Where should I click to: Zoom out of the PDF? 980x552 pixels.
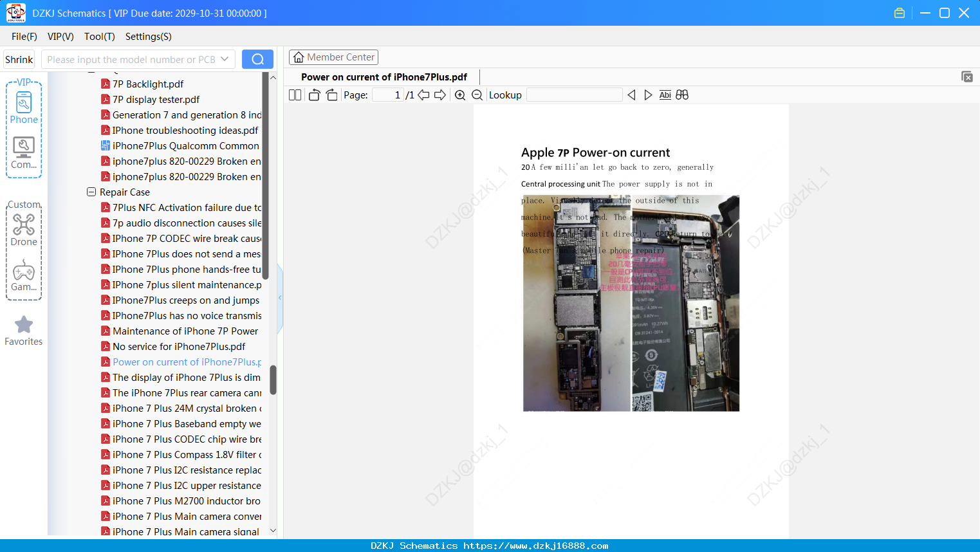[477, 95]
